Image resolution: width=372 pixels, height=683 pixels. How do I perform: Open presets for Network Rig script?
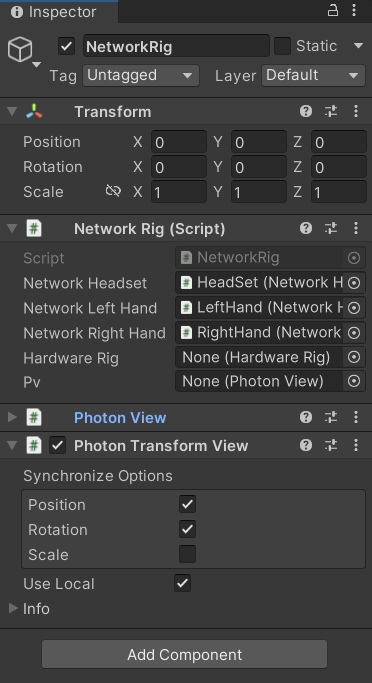pyautogui.click(x=331, y=228)
